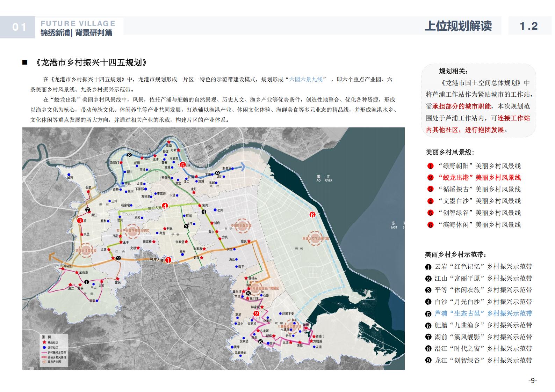Click the section number 1.2
The height and width of the screenshot is (392, 555).
[x=528, y=26]
